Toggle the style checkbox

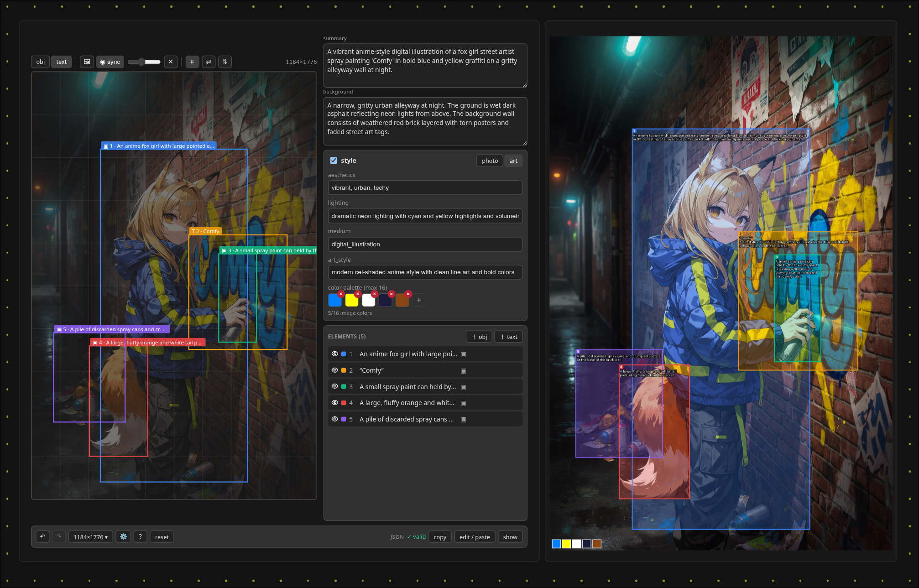point(334,161)
